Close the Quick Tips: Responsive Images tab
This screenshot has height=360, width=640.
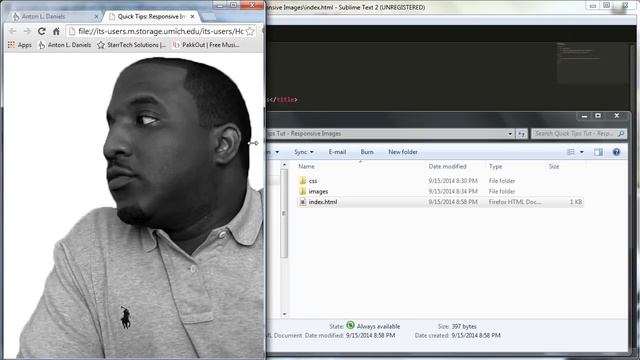tap(193, 16)
